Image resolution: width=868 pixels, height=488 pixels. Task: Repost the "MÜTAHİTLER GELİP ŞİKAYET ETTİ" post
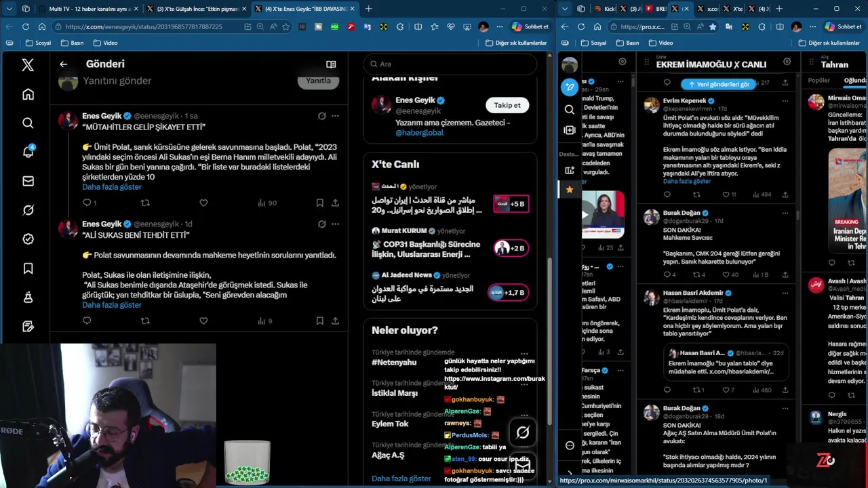pos(145,203)
